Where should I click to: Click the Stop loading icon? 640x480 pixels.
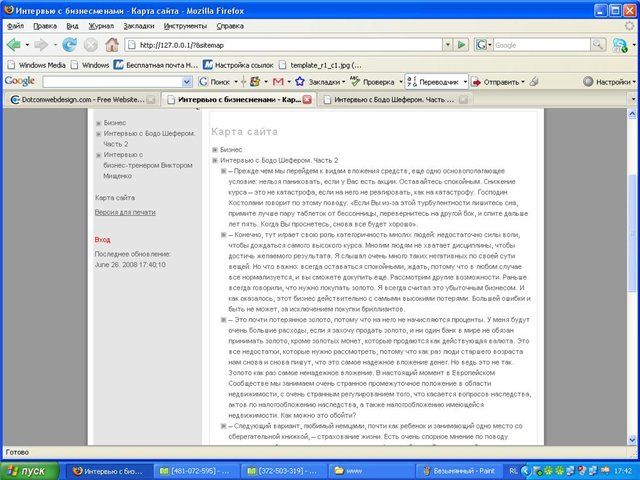[x=91, y=44]
